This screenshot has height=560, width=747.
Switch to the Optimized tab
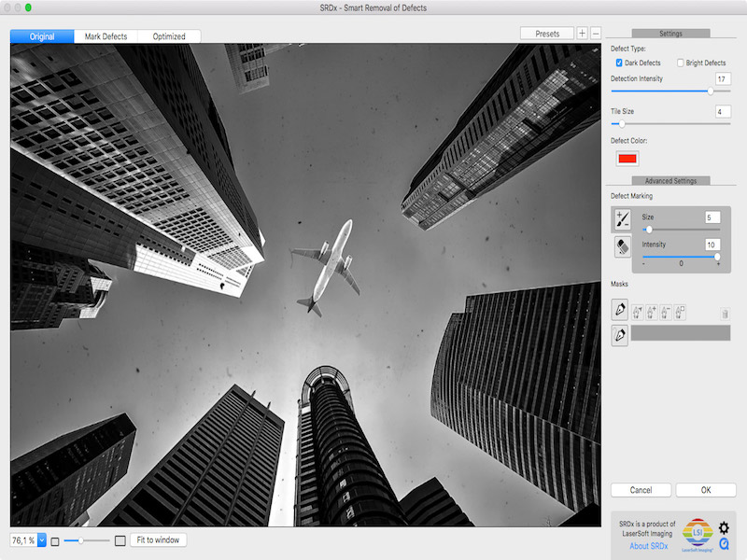tap(169, 36)
